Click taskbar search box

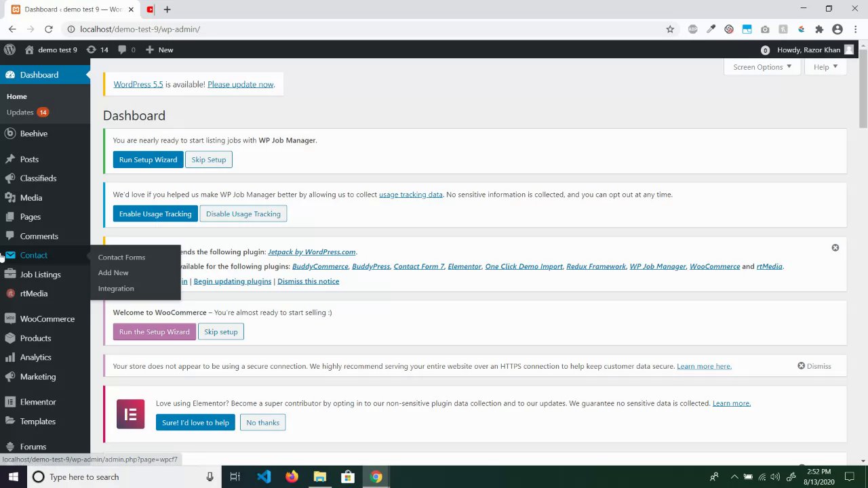pyautogui.click(x=125, y=477)
